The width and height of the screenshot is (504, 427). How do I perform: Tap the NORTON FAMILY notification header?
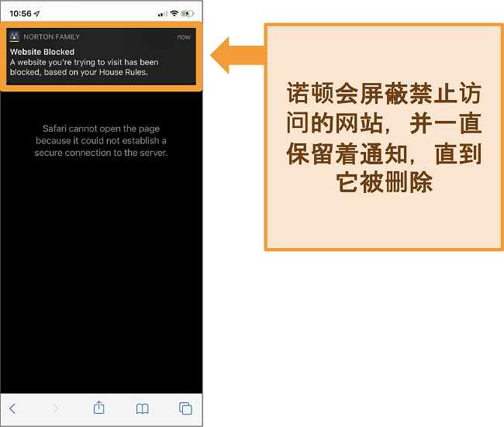pyautogui.click(x=51, y=37)
